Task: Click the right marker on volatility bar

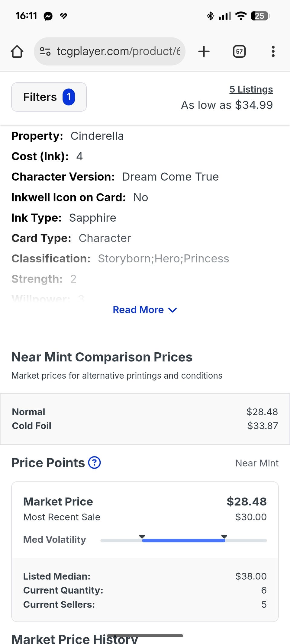Action: tap(224, 537)
